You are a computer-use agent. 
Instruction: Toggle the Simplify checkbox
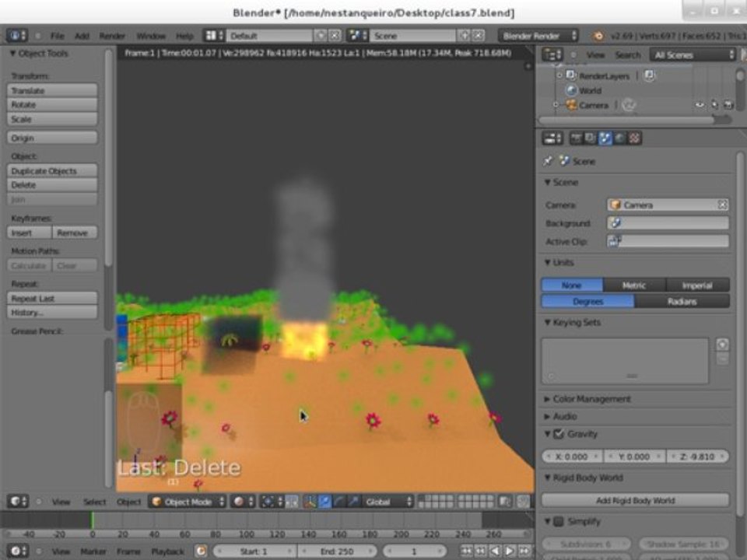559,521
